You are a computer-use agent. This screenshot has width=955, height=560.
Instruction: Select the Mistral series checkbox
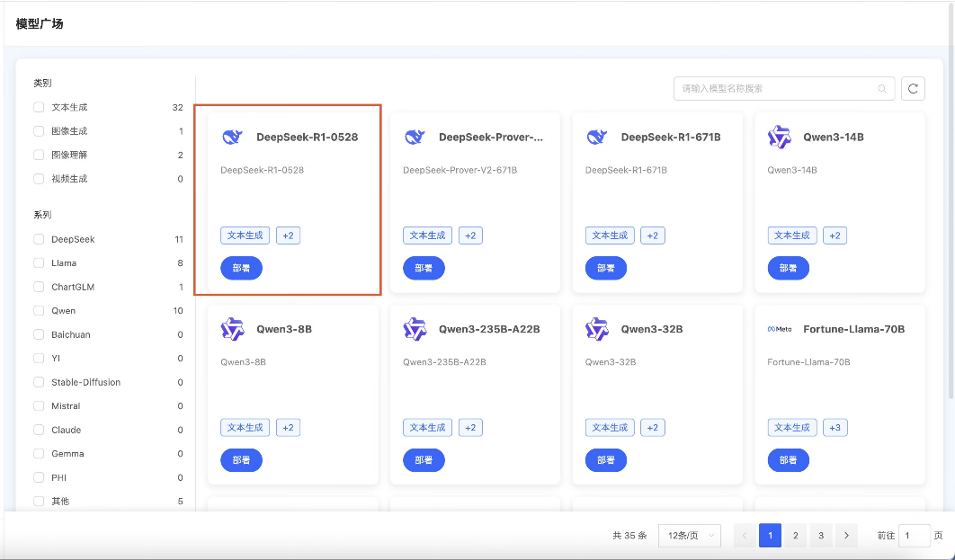pos(39,406)
